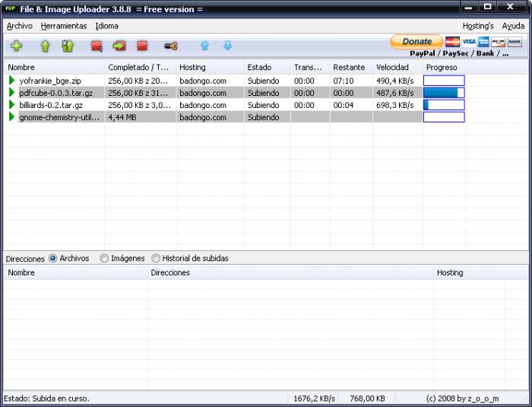Viewport: 532px width, 407px height.
Task: Sort by the Velocidad column header
Action: pos(397,67)
